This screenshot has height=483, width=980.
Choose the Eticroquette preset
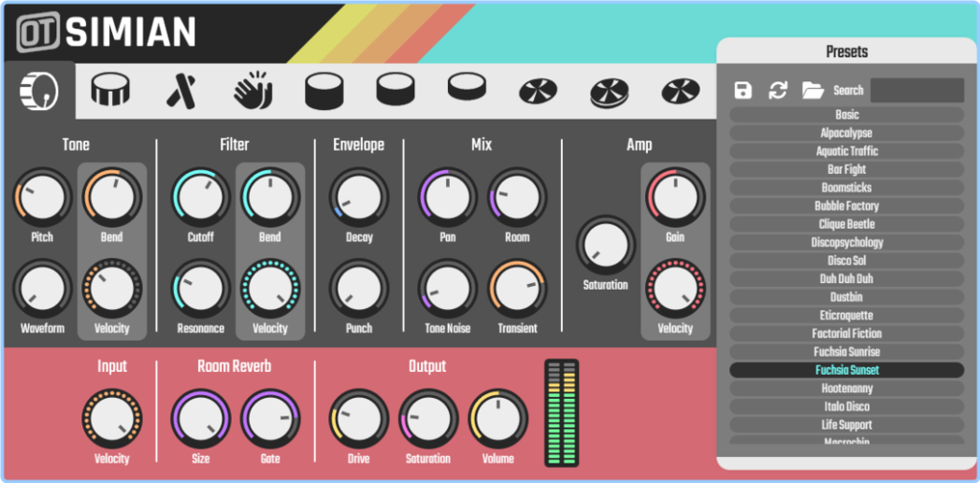coord(847,315)
